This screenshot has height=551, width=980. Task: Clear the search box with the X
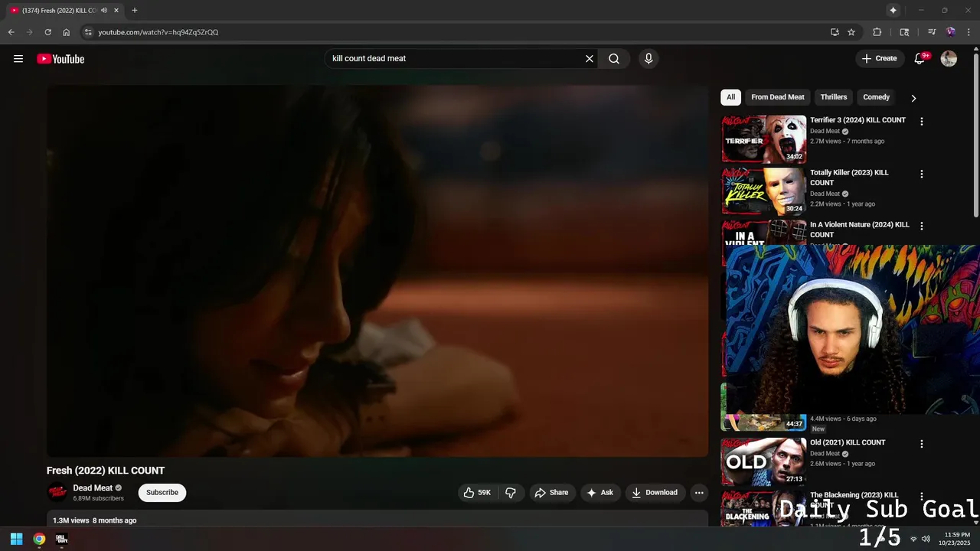click(590, 59)
